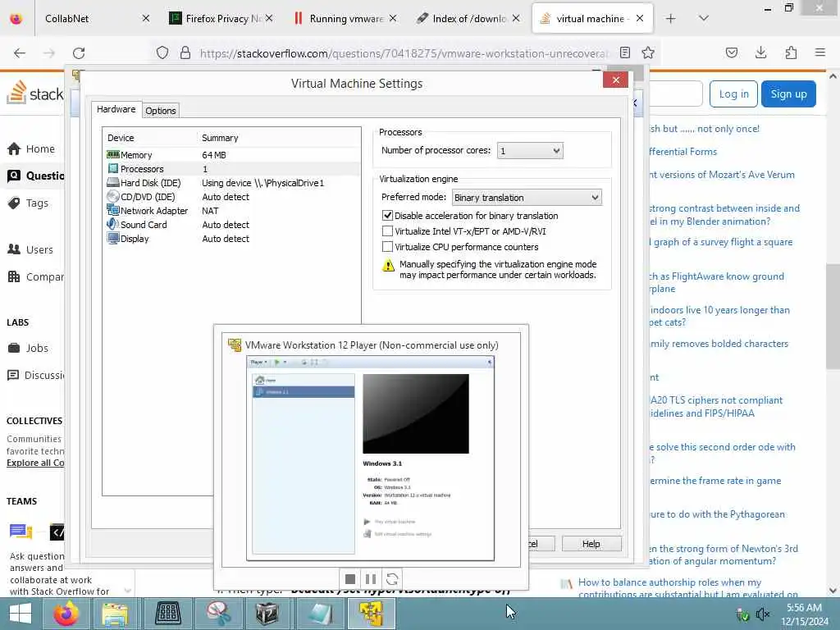
Task: Open Number of processor cores dropdown
Action: 530,151
